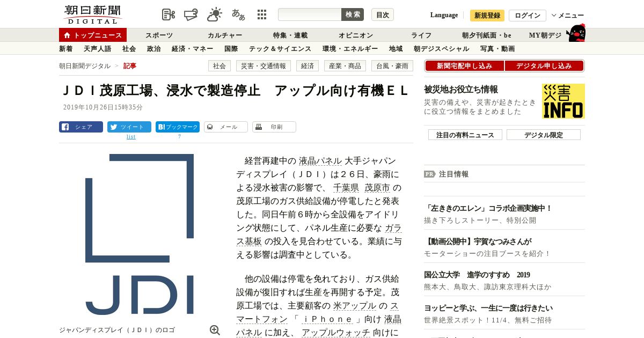The image size is (644, 338).
Task: Open the tweet list link
Action: (131, 137)
